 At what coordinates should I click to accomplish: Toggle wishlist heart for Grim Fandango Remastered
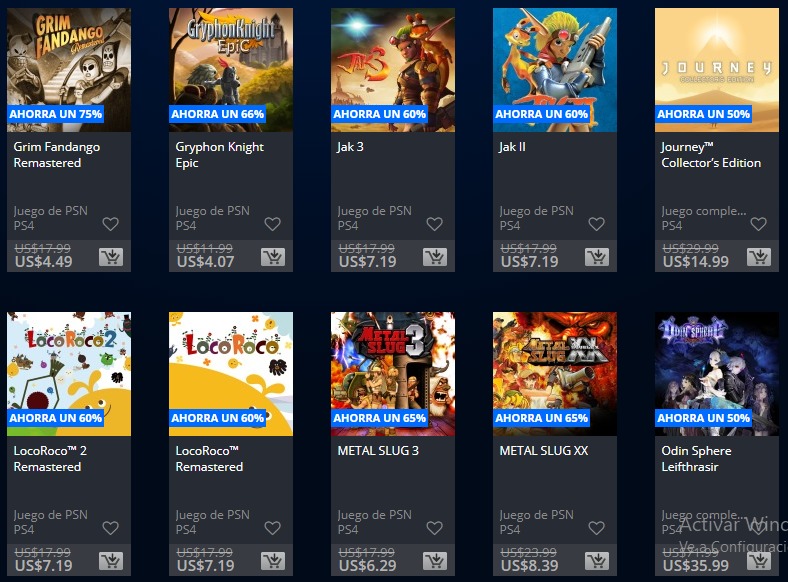(111, 224)
